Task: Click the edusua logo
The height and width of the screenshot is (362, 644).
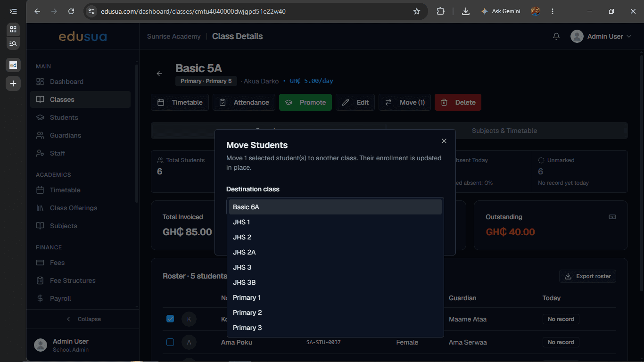Action: [83, 36]
